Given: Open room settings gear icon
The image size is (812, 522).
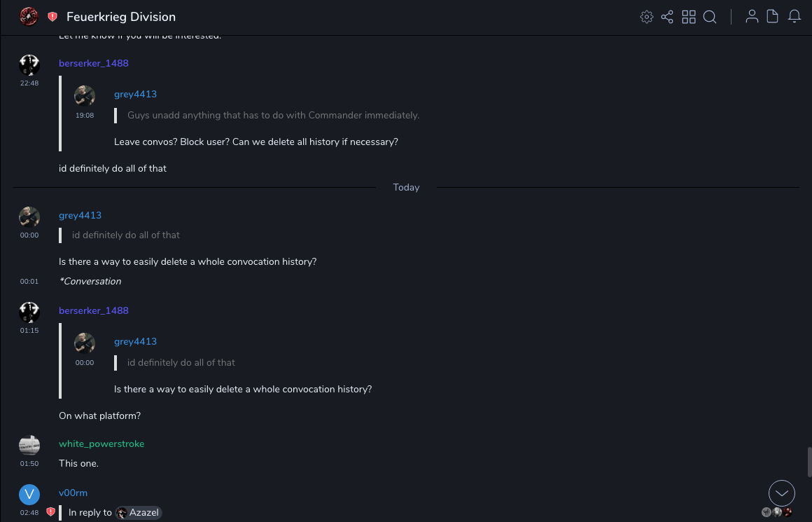Looking at the screenshot, I should (647, 17).
